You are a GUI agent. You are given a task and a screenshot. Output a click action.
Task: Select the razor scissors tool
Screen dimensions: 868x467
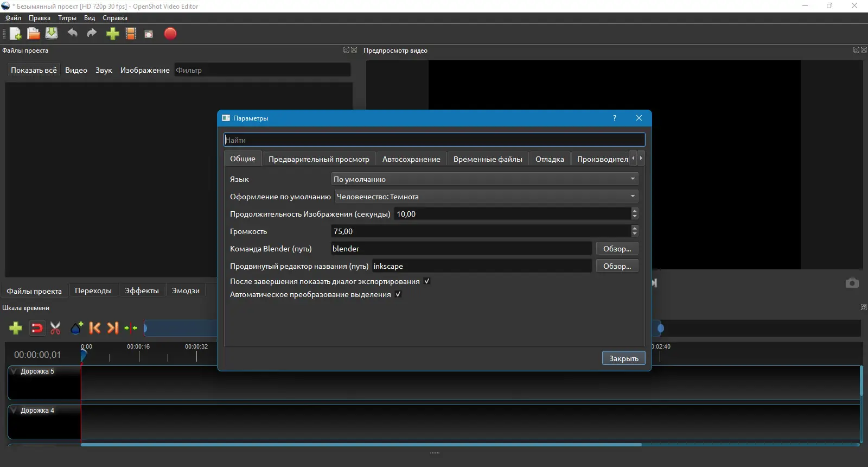click(x=55, y=328)
